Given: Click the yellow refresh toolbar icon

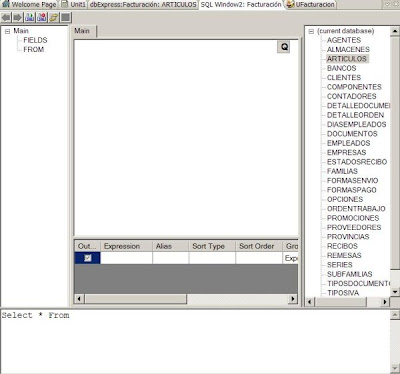Looking at the screenshot, I should point(54,17).
